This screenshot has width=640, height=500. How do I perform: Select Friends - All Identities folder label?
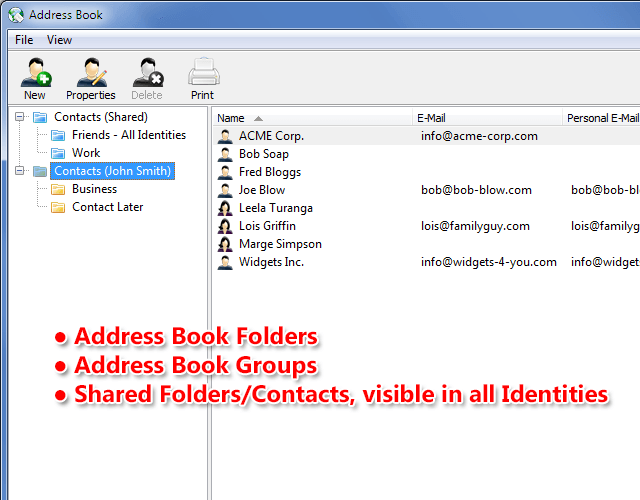click(x=129, y=135)
